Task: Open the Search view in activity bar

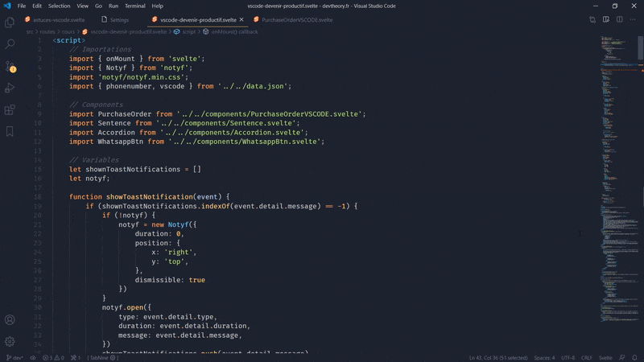Action: point(10,44)
